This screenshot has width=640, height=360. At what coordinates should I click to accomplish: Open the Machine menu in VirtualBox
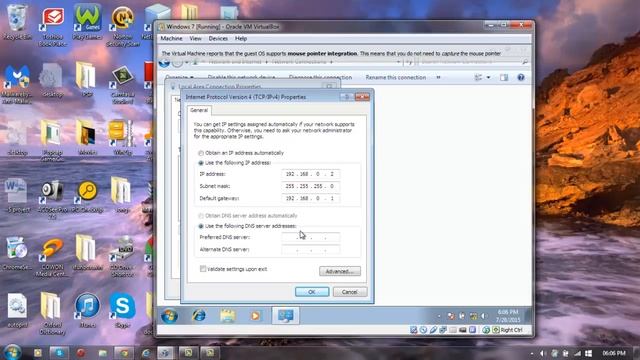tap(171, 38)
